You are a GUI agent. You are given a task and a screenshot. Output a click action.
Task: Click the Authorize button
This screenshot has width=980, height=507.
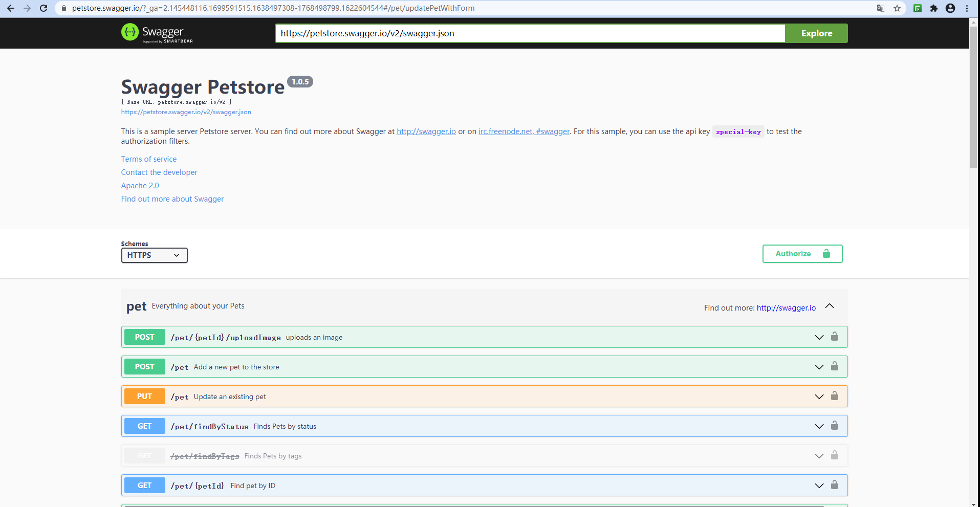pos(802,254)
